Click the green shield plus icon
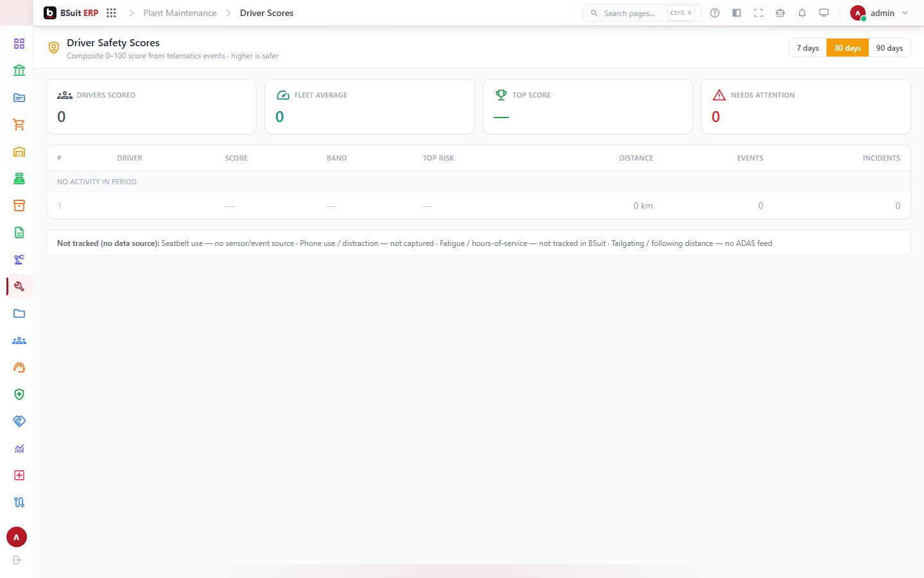Viewport: 924px width, 578px height. pos(19,394)
